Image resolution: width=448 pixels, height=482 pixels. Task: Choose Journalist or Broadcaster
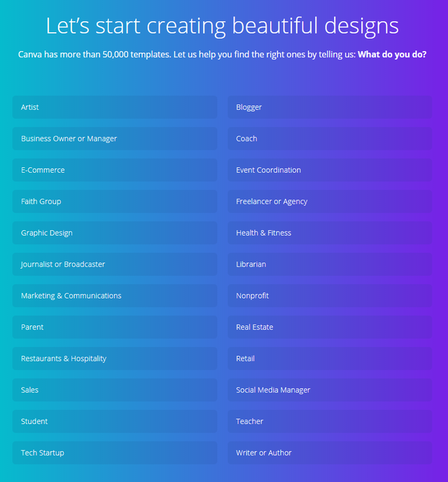(x=115, y=264)
